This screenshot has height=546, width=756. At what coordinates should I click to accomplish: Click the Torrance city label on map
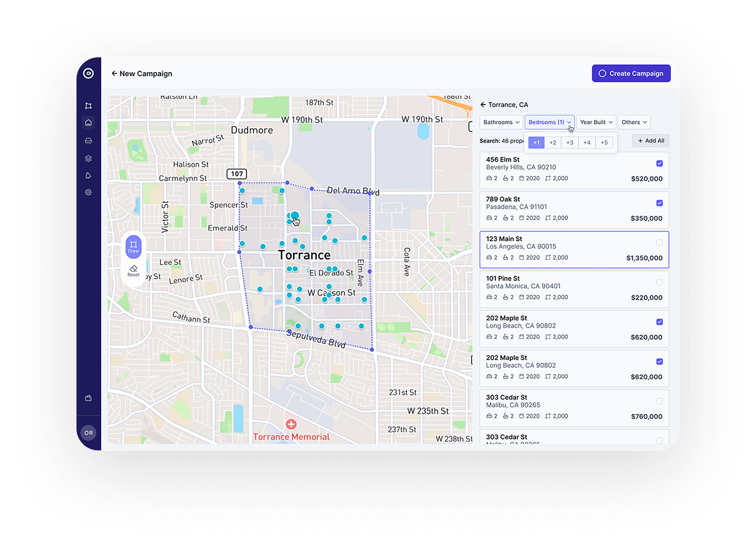tap(304, 255)
